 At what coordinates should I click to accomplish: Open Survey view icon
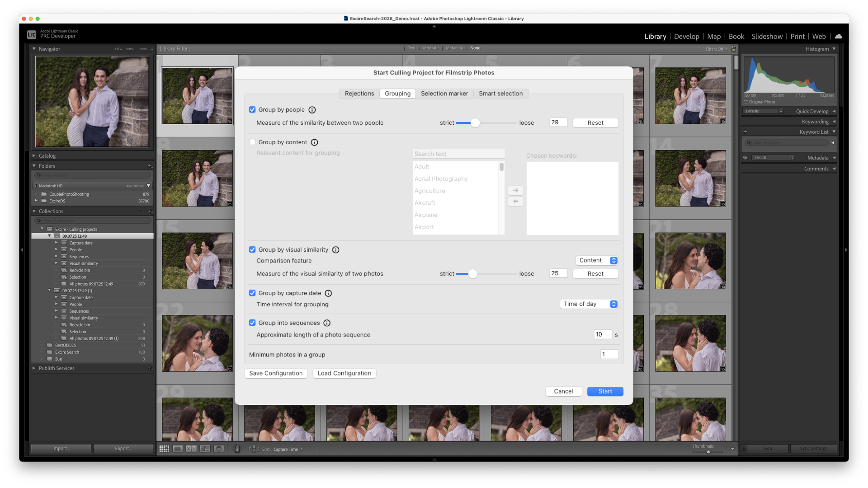coord(205,449)
